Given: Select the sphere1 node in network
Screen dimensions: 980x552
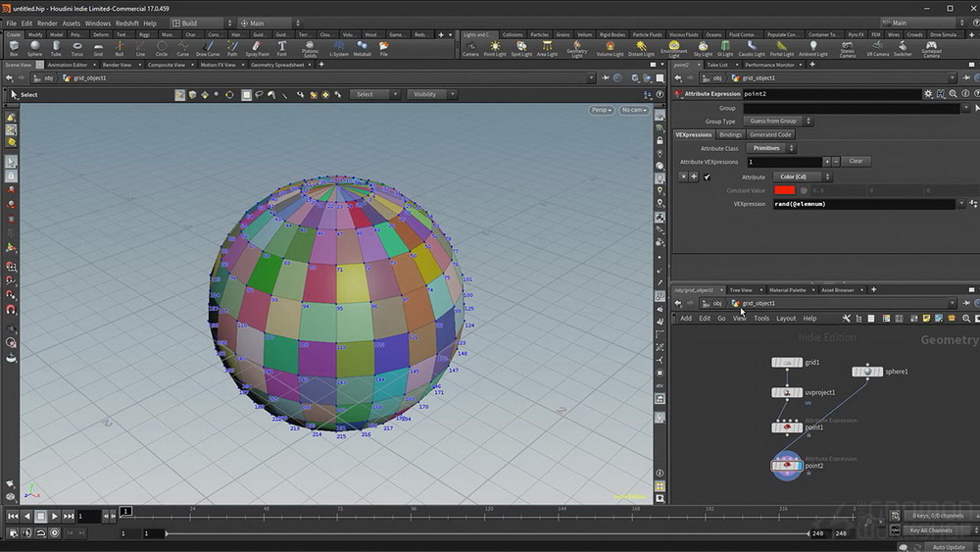Looking at the screenshot, I should pyautogui.click(x=867, y=372).
